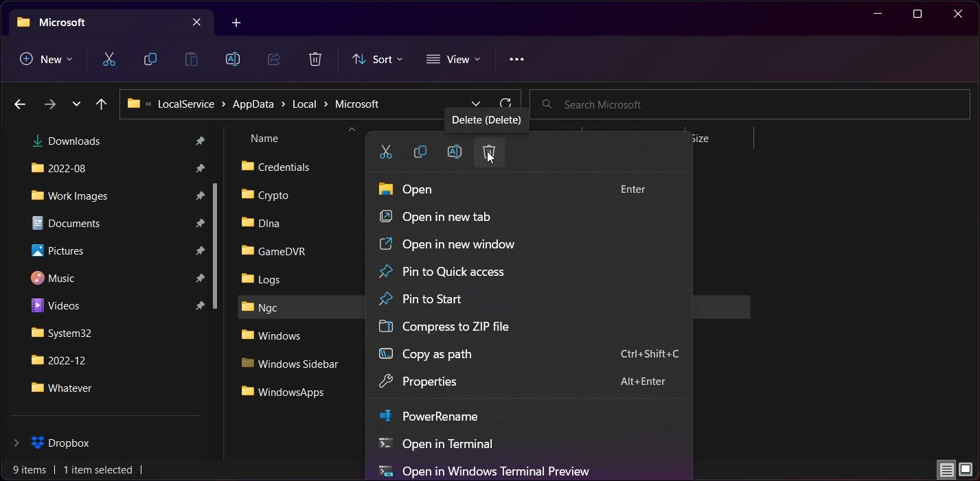This screenshot has height=481, width=980.
Task: Choose 'Copy as path' from context menu
Action: [437, 354]
